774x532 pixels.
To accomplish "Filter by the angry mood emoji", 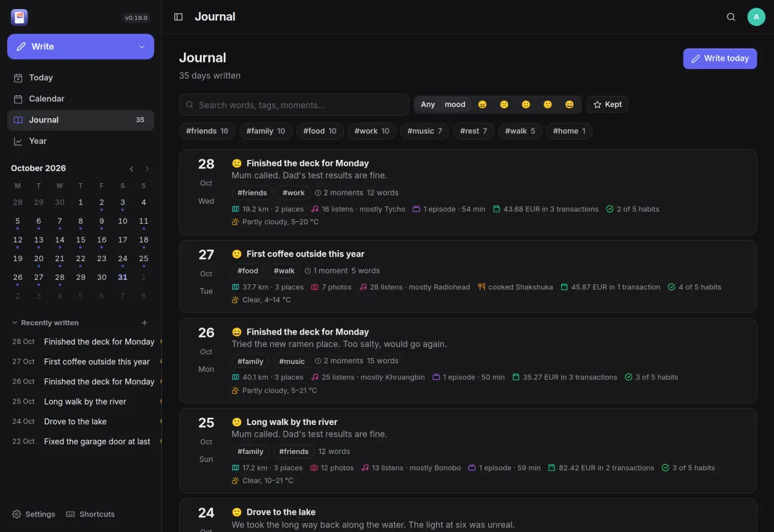I will (482, 104).
